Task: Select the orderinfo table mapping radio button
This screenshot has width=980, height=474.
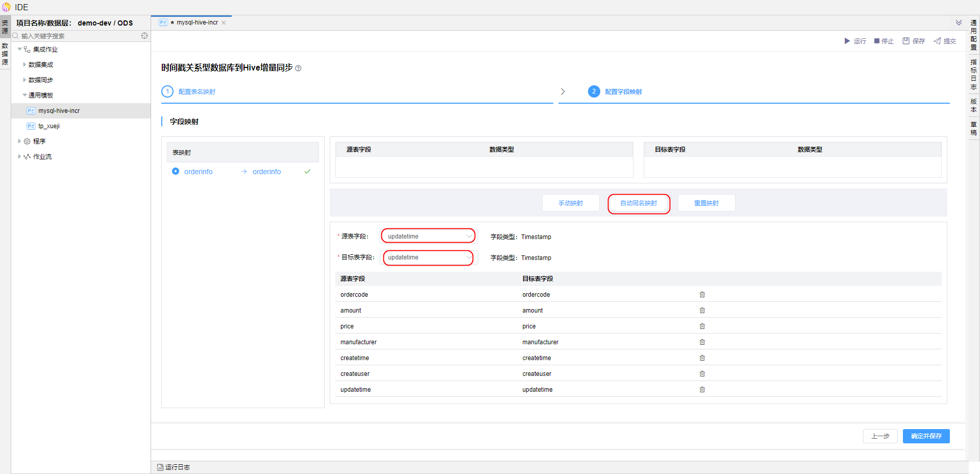Action: 176,172
